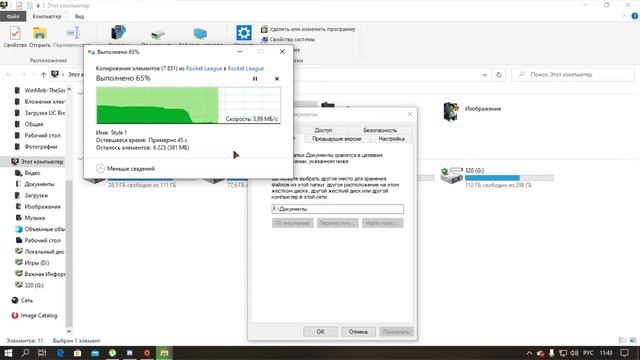This screenshot has width=640, height=360.
Task: Select Image Catalog in the navigation pane
Action: (x=34, y=316)
